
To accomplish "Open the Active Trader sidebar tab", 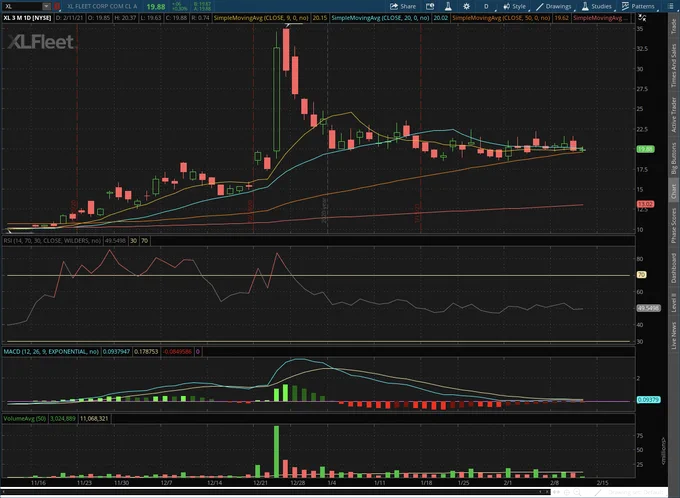I will click(x=674, y=115).
